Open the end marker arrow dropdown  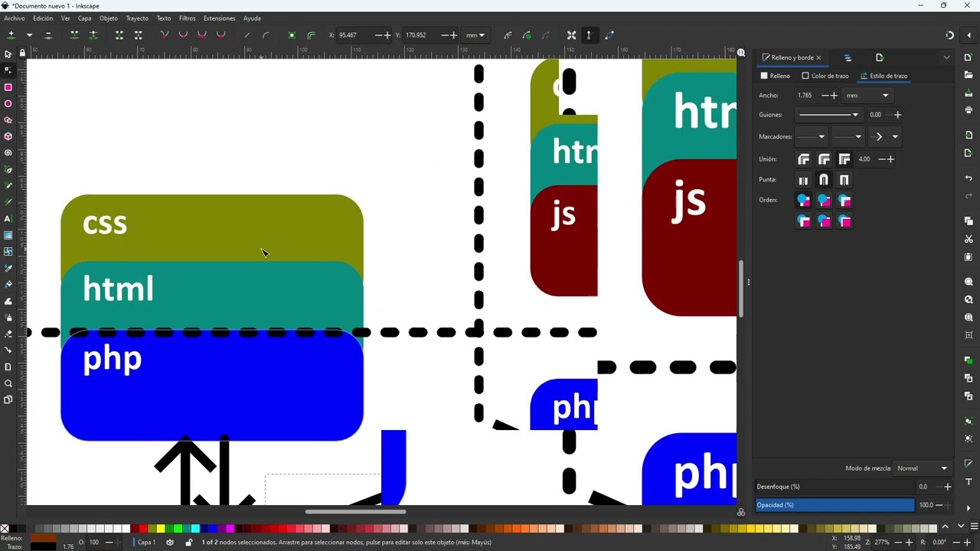coord(886,137)
